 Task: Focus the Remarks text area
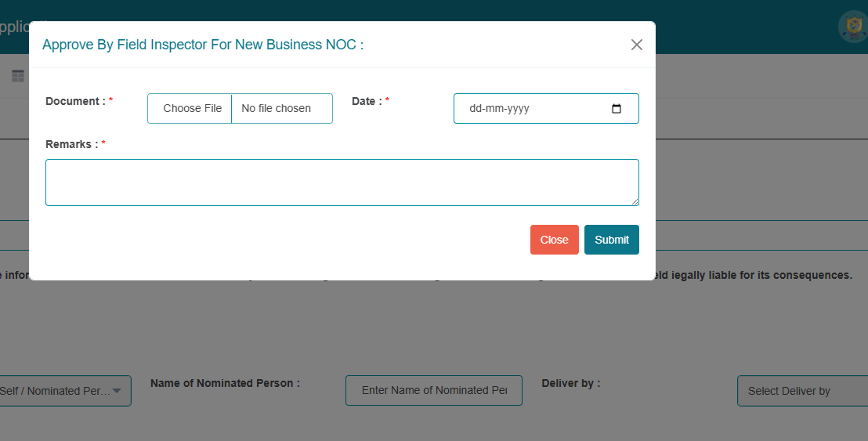click(x=342, y=182)
